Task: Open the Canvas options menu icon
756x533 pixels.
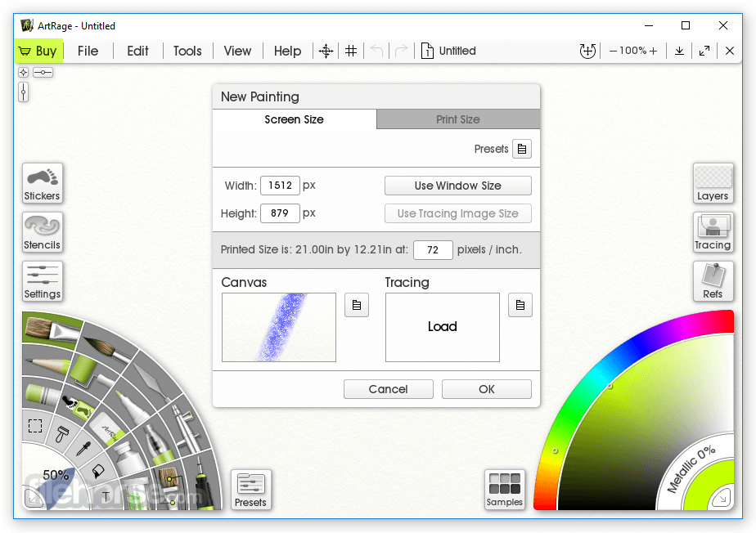Action: click(x=357, y=305)
